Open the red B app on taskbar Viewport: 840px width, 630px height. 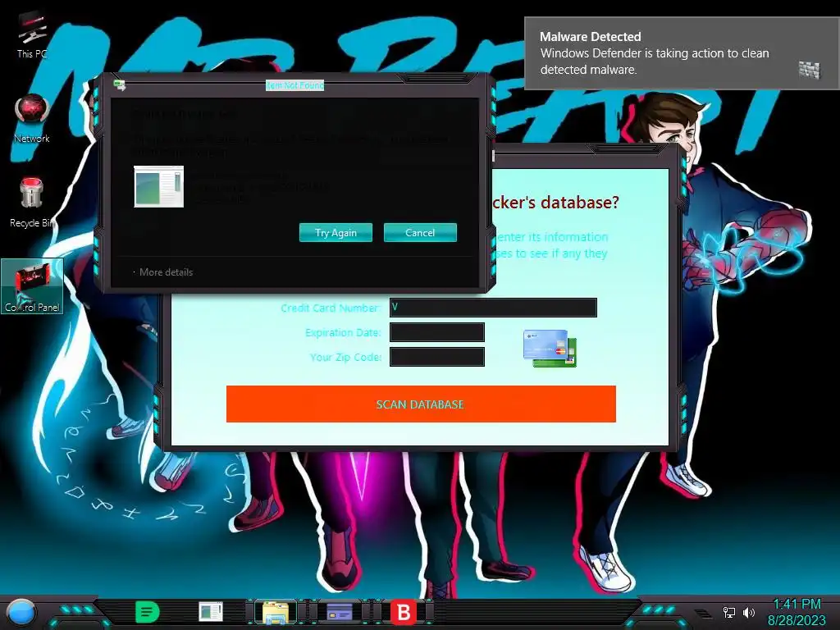[404, 612]
